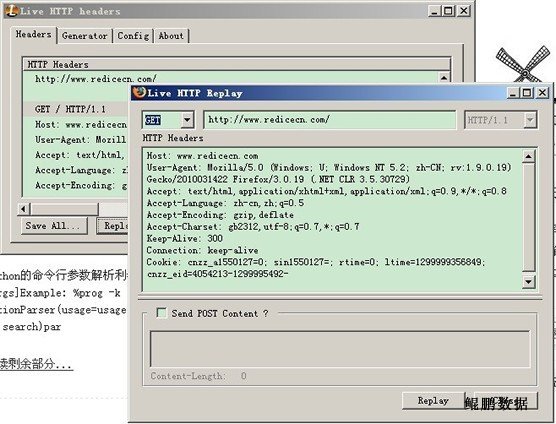Screen dimensions: 556x424
Task: Close the Live HTTP Replay window
Action: [542, 93]
